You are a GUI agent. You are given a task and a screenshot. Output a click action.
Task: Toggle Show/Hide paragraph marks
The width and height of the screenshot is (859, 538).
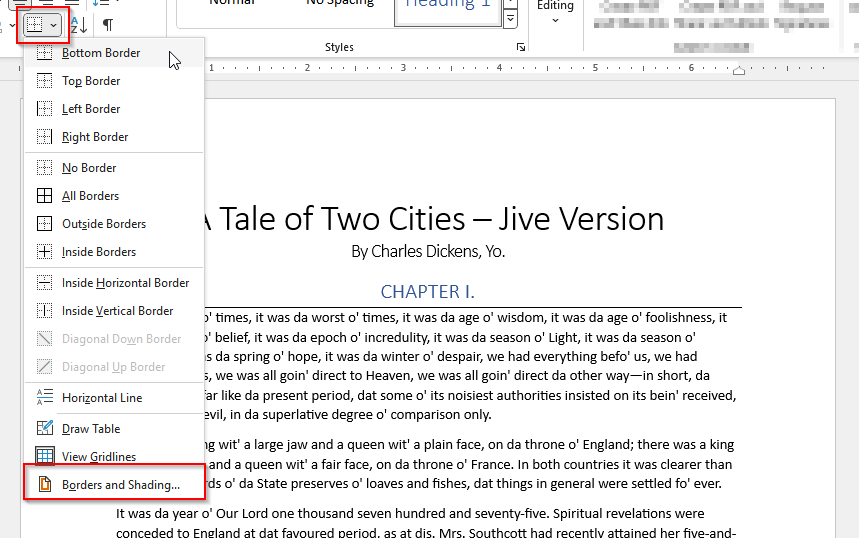[x=108, y=24]
